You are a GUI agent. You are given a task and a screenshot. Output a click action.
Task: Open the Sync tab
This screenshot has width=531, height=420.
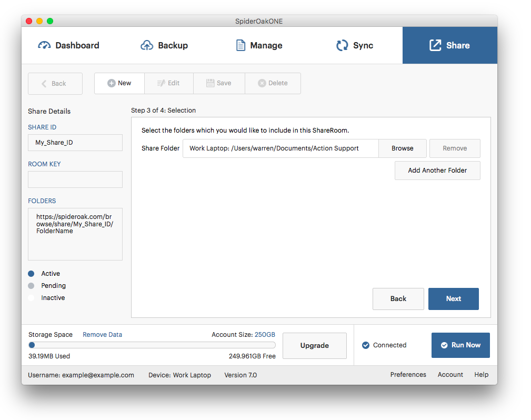(x=355, y=45)
